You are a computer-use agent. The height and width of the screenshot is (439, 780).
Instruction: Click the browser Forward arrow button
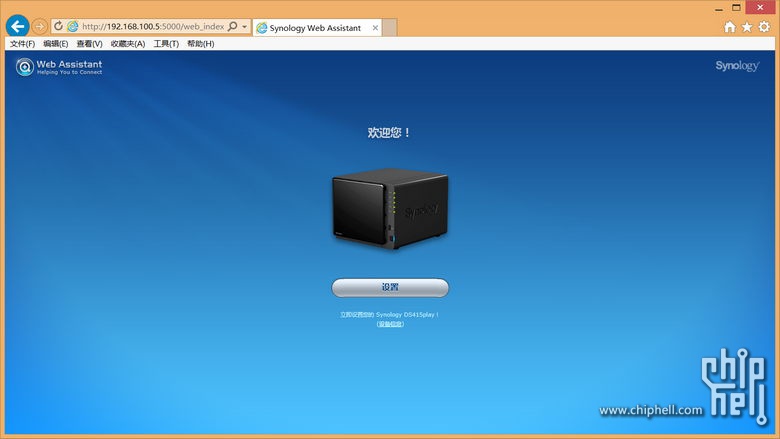click(40, 26)
